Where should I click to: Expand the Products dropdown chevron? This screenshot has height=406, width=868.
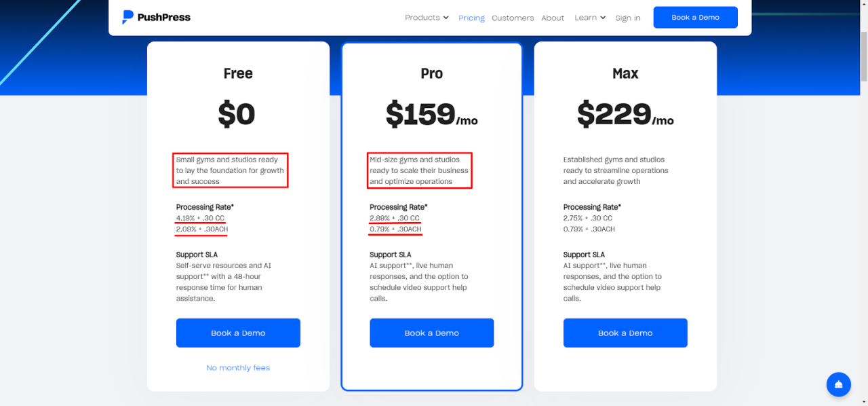pos(446,18)
